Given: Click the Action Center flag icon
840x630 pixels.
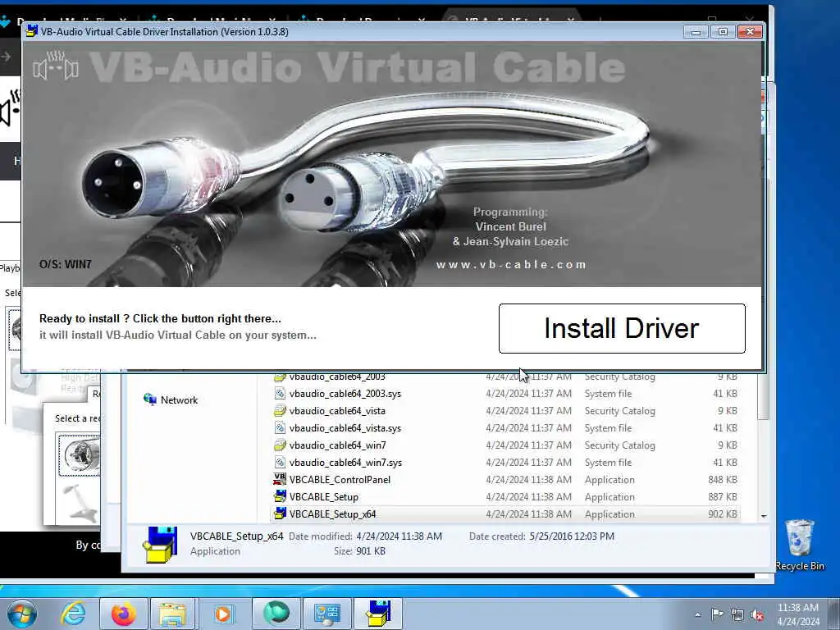Looking at the screenshot, I should pyautogui.click(x=717, y=614).
